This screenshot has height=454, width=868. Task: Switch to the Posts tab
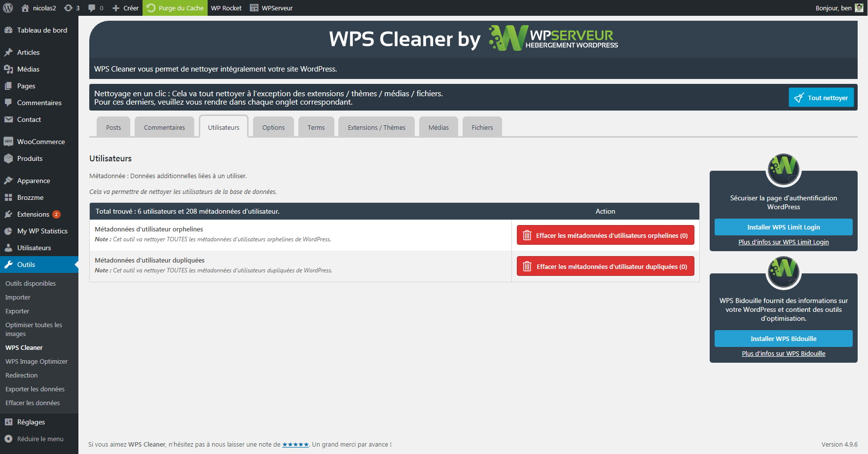point(113,127)
